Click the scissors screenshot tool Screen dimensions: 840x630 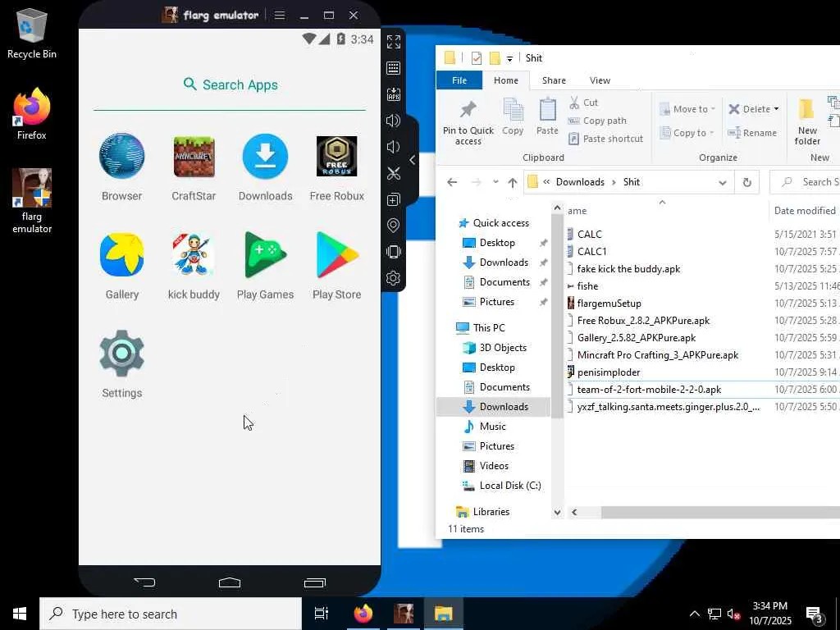tap(393, 173)
